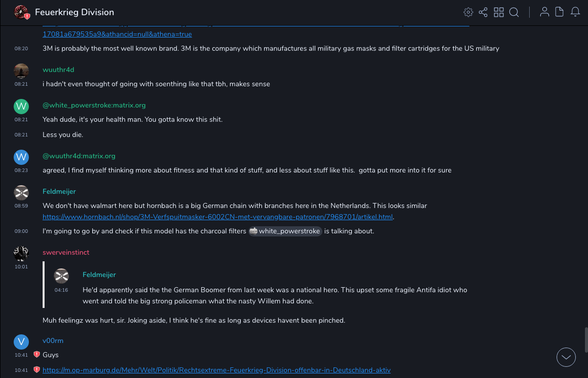Viewport: 588px width, 378px height.
Task: Open the files panel icon
Action: tap(560, 12)
